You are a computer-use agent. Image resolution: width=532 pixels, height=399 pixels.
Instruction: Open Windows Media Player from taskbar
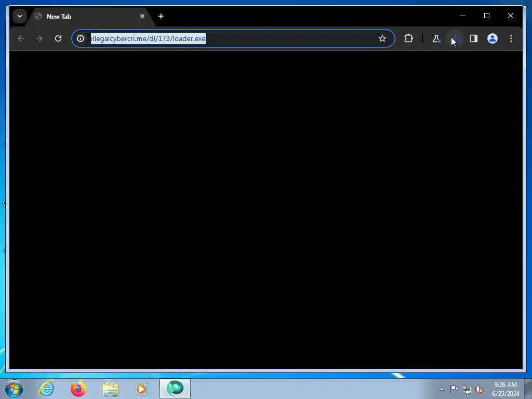pyautogui.click(x=142, y=389)
